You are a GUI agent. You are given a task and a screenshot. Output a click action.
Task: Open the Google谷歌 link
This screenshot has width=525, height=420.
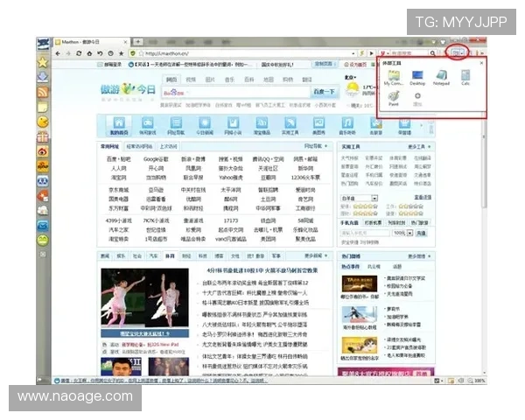pos(156,159)
